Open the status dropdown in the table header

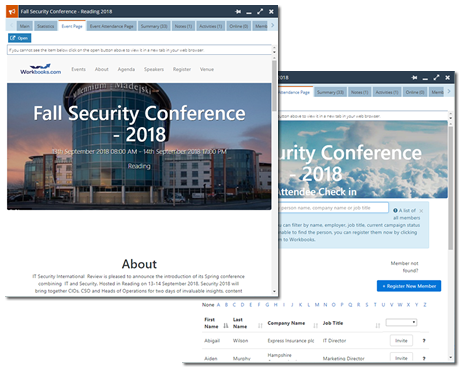click(x=401, y=322)
